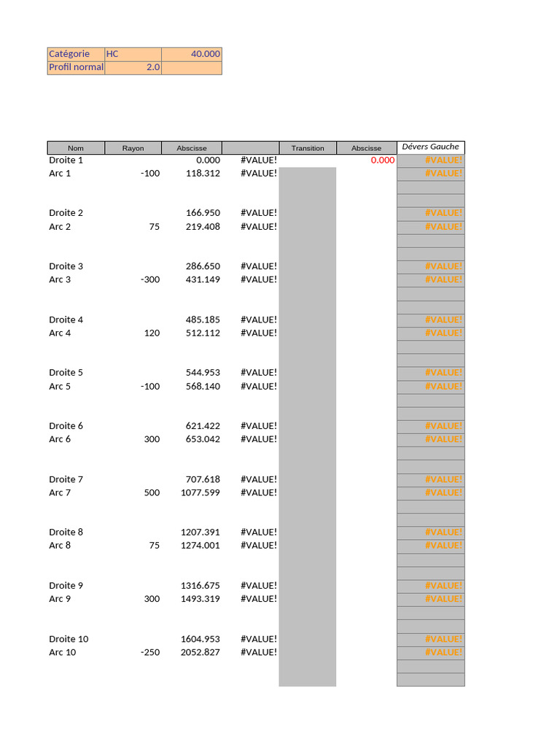Click the Profil normal label cell
This screenshot has width=560, height=747.
76,67
